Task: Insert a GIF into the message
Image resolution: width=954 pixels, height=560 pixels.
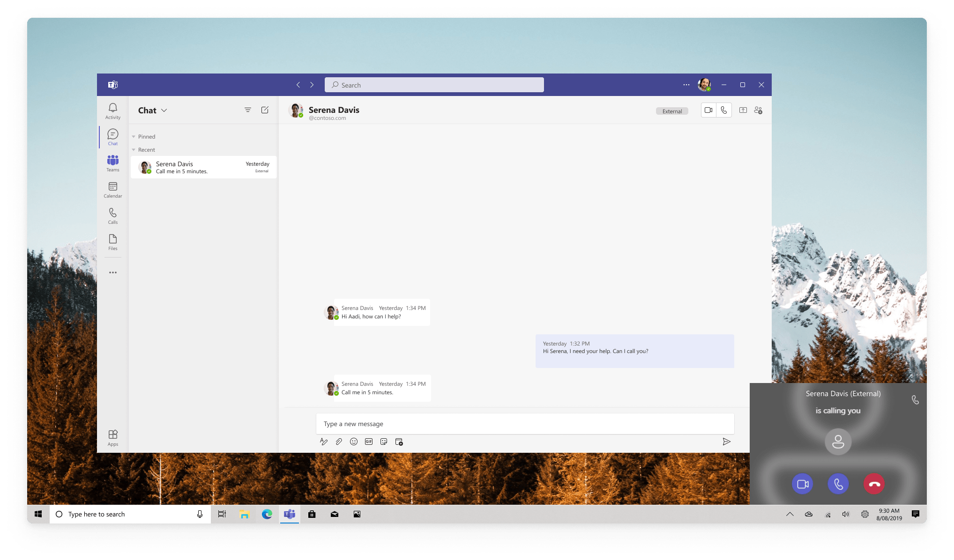Action: 369,442
